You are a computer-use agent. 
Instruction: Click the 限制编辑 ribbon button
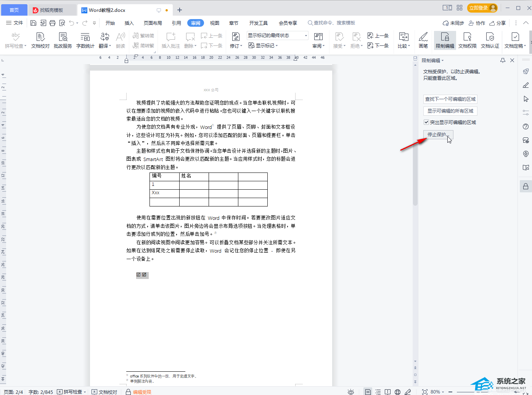click(445, 40)
